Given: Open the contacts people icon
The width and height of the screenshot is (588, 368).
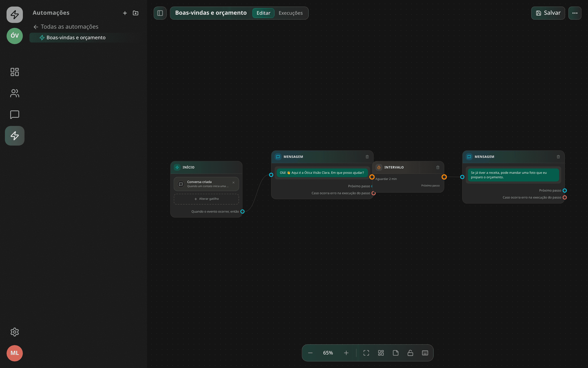Looking at the screenshot, I should pyautogui.click(x=14, y=93).
